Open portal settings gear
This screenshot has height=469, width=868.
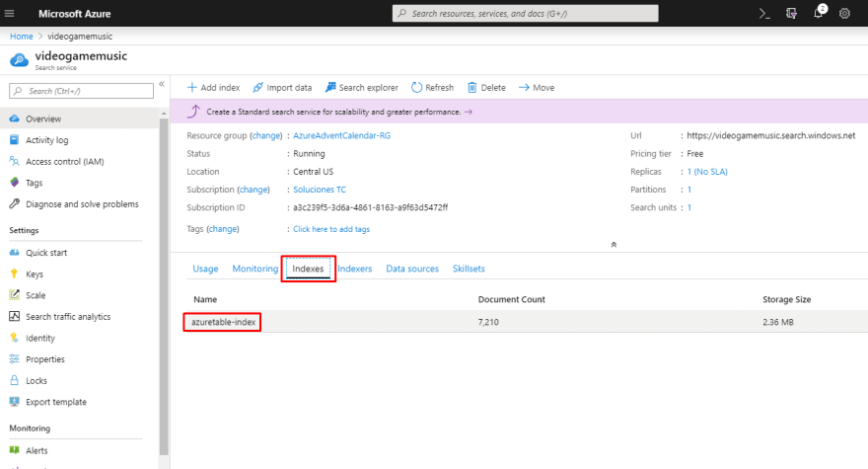click(844, 13)
